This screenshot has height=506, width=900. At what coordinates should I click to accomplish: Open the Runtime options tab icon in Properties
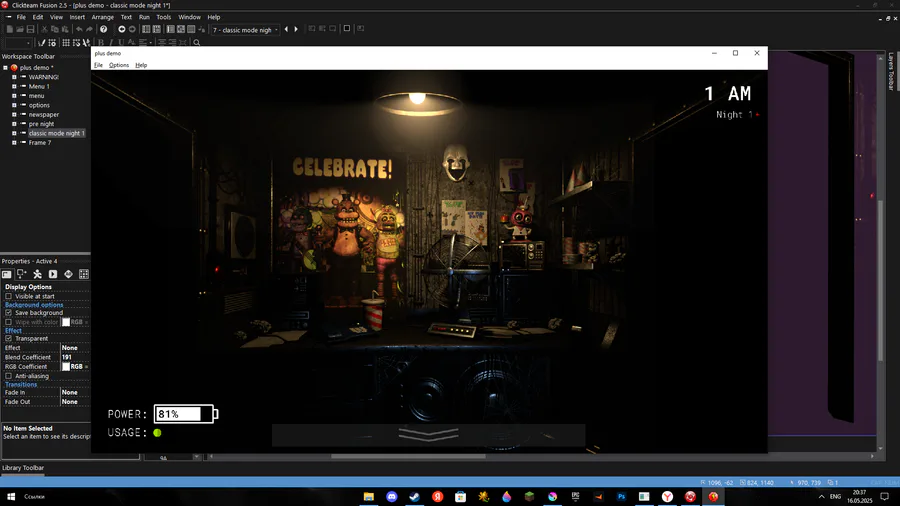(x=53, y=274)
